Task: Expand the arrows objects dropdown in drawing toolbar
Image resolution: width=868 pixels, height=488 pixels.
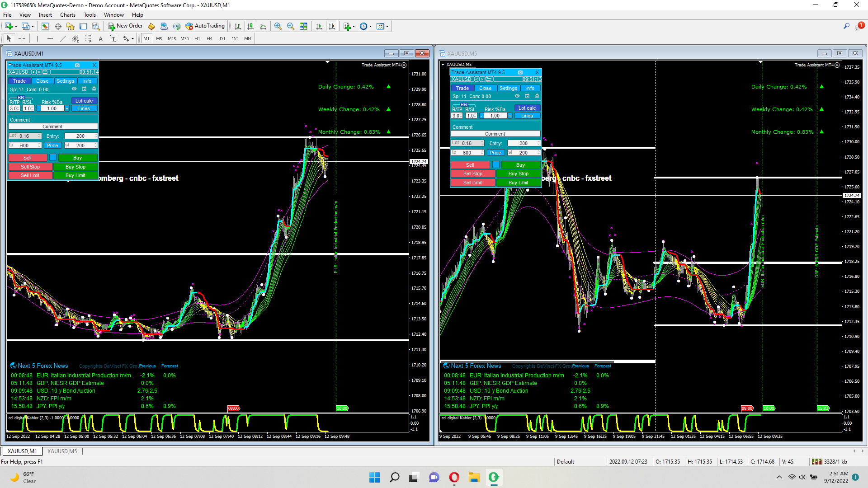Action: tap(132, 39)
